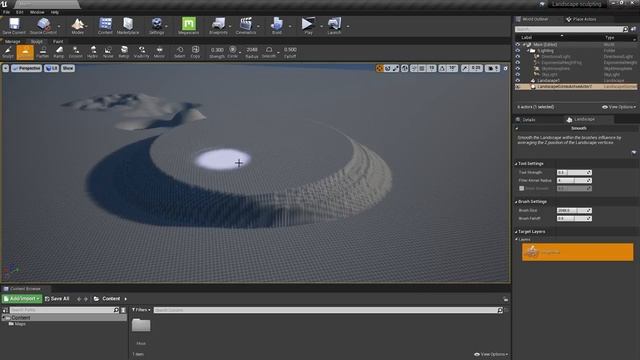Open the green Megascans toolbar icon
The width and height of the screenshot is (640, 360).
pos(189,26)
